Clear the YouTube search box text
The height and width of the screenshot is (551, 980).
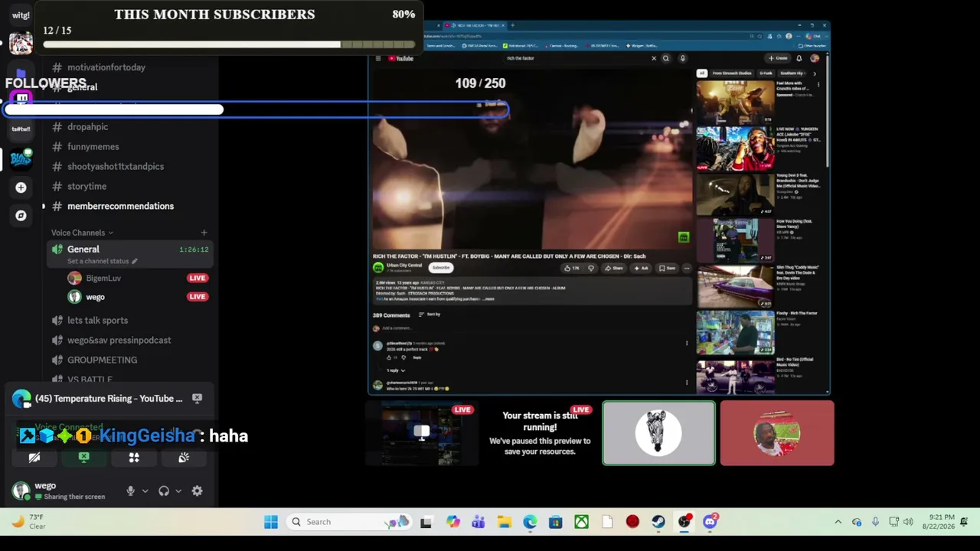click(x=654, y=58)
